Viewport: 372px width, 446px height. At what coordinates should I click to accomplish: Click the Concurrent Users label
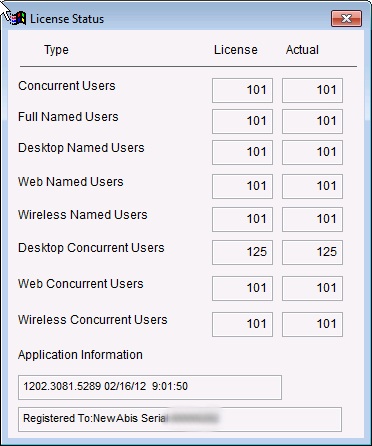67,86
